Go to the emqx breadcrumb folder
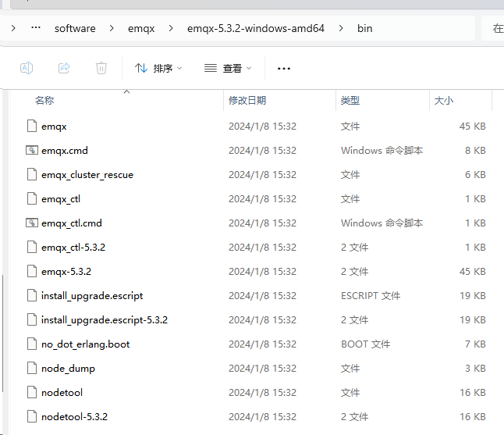Viewport: 504px width, 435px height. pyautogui.click(x=141, y=29)
